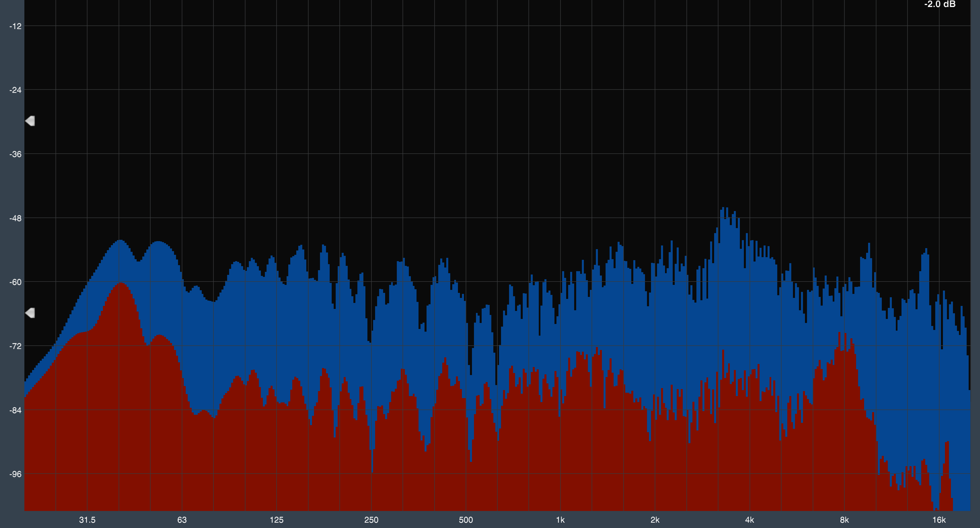Click the 125 Hz frequency label

[277, 520]
